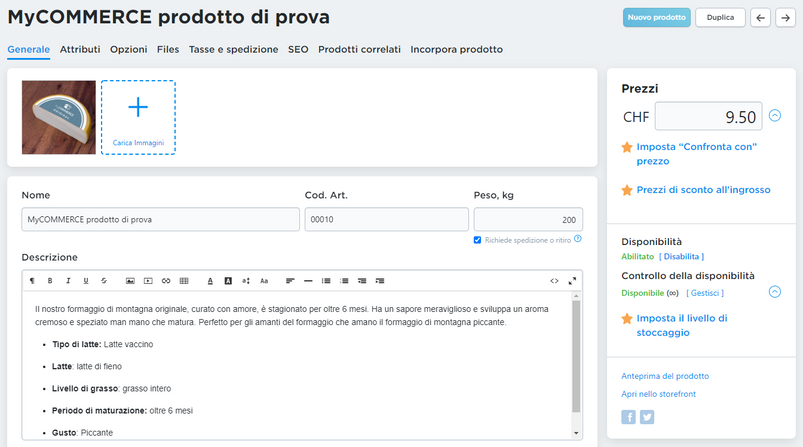Insert a video via editor toolbar
This screenshot has height=447, width=803.
pyautogui.click(x=148, y=281)
